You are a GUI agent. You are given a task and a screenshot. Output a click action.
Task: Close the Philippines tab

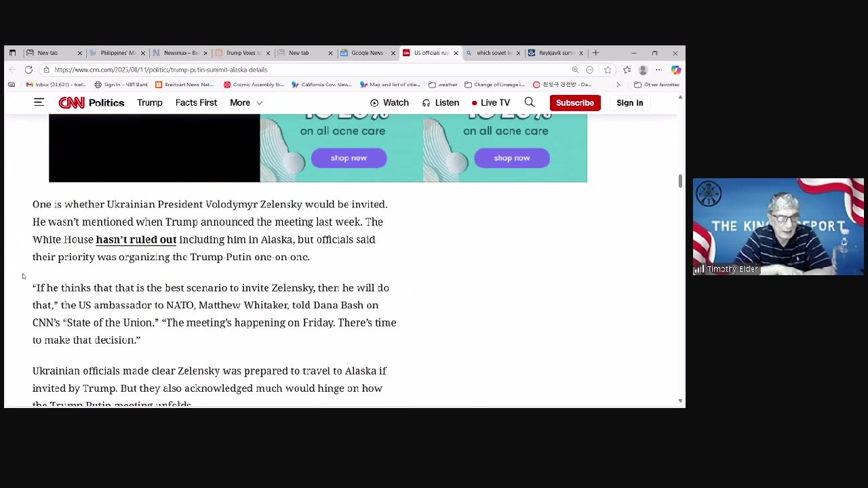tap(142, 53)
